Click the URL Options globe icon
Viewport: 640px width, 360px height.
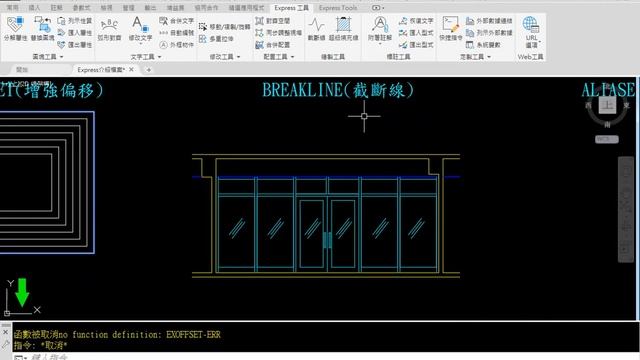tap(531, 25)
